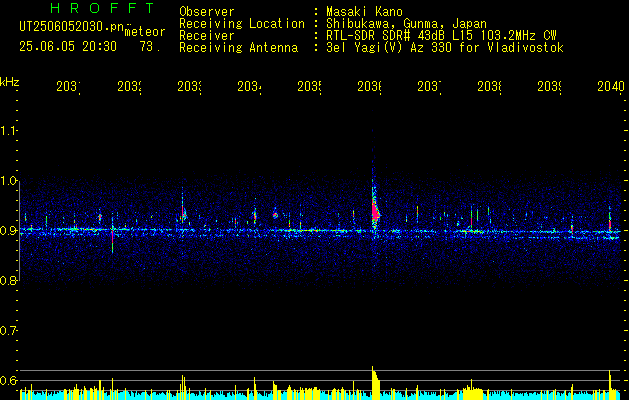This screenshot has width=629, height=400.
Task: Click the Receiving Antenna label
Action: [238, 48]
